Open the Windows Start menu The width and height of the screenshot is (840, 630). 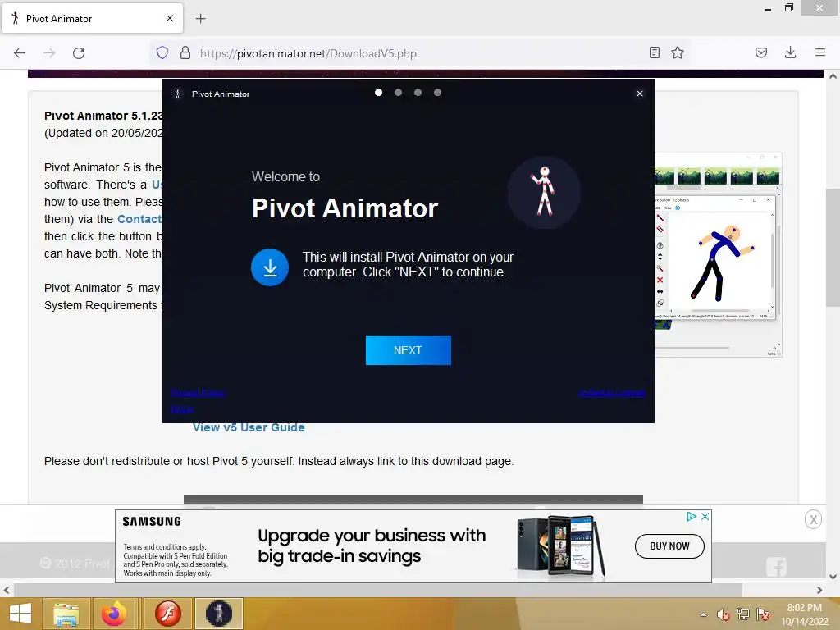pyautogui.click(x=20, y=614)
